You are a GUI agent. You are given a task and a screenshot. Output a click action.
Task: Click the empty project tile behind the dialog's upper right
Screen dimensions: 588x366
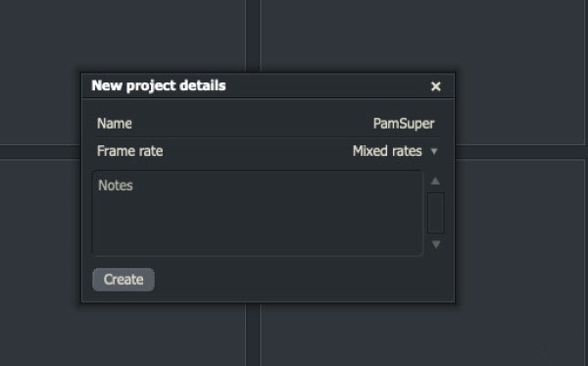pyautogui.click(x=422, y=35)
